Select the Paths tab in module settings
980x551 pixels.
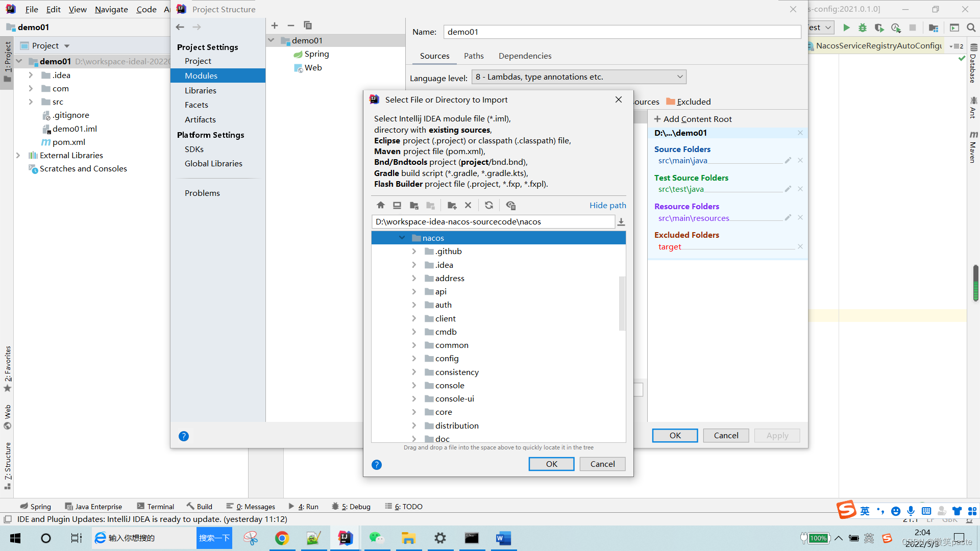click(x=474, y=55)
